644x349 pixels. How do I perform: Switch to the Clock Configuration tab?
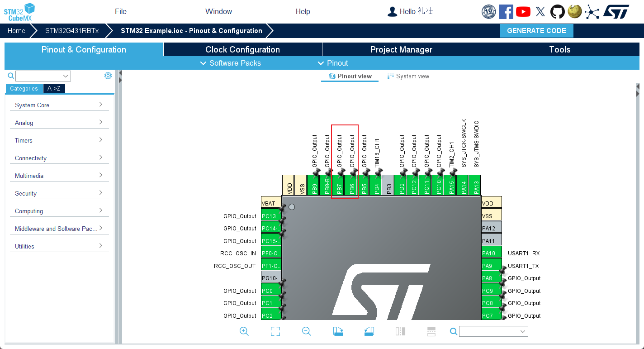(242, 49)
